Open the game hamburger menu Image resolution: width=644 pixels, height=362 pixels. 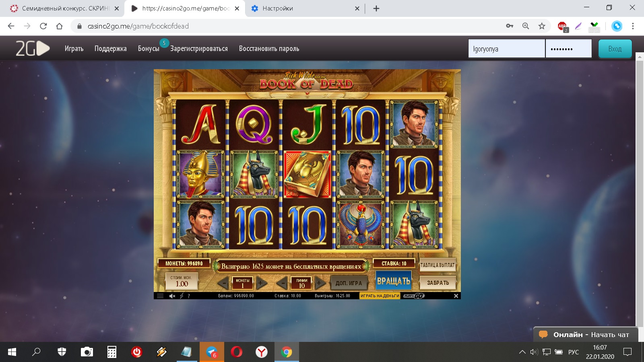(160, 296)
